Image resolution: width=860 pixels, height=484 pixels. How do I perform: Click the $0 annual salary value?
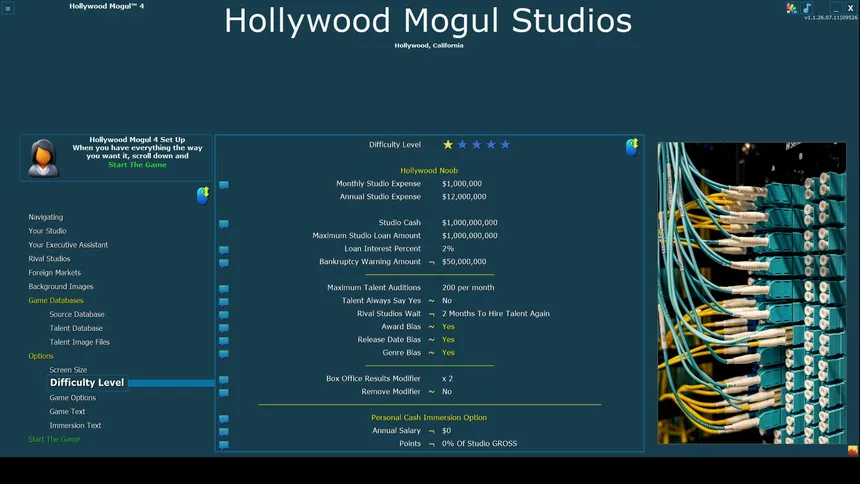pos(446,431)
